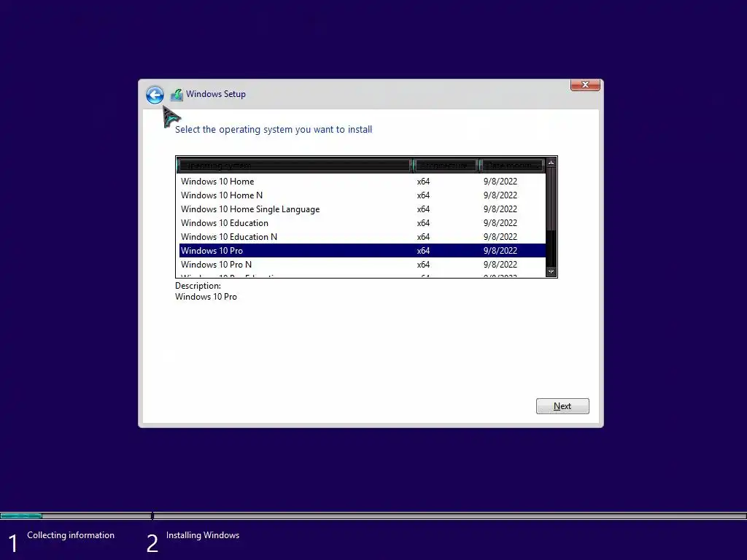Screen dimensions: 747x560
Task: Sort by the Architecture column header
Action: [446, 166]
